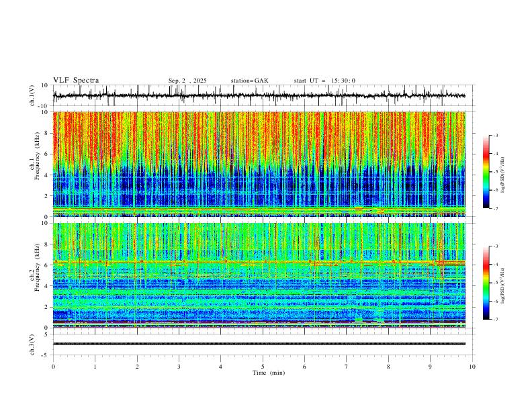Click the upper PSD color scale bar
Viewport: 532px width, 411px height.
[486, 172]
